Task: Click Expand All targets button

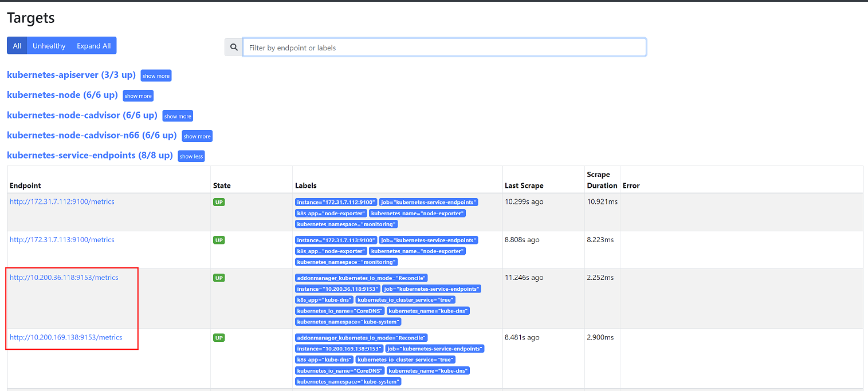Action: [x=93, y=46]
